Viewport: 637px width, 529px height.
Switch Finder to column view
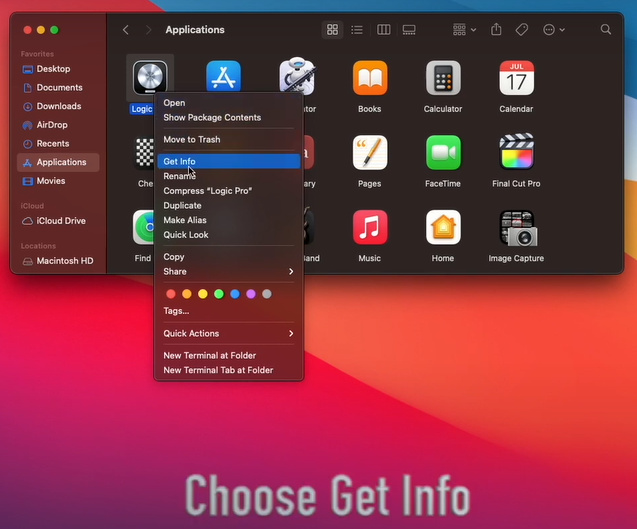pos(384,30)
